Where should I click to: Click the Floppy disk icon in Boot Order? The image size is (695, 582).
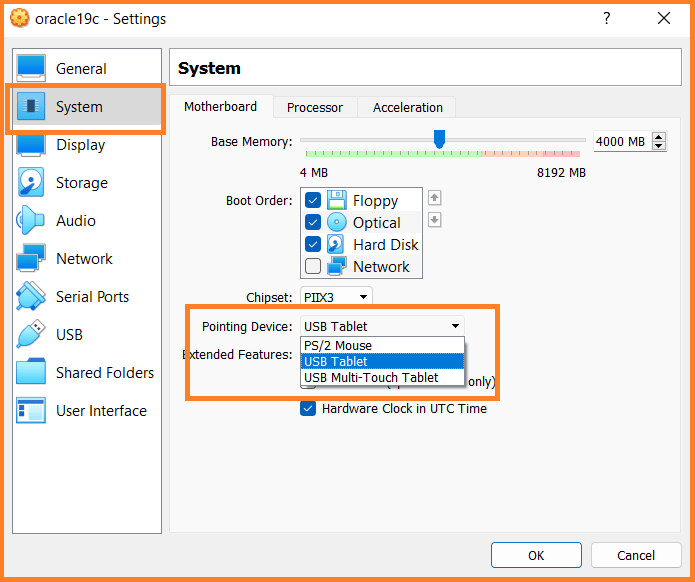[x=336, y=200]
